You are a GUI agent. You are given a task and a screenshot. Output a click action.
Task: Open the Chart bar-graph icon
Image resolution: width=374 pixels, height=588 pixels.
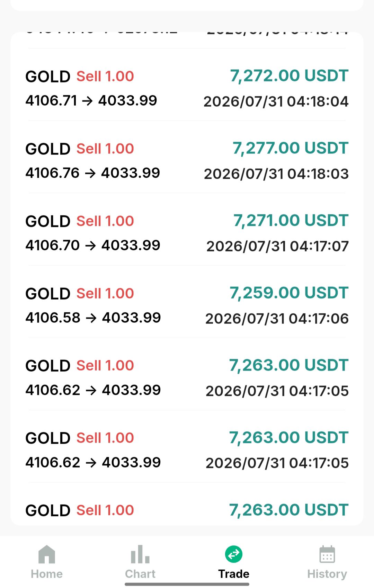pyautogui.click(x=140, y=554)
